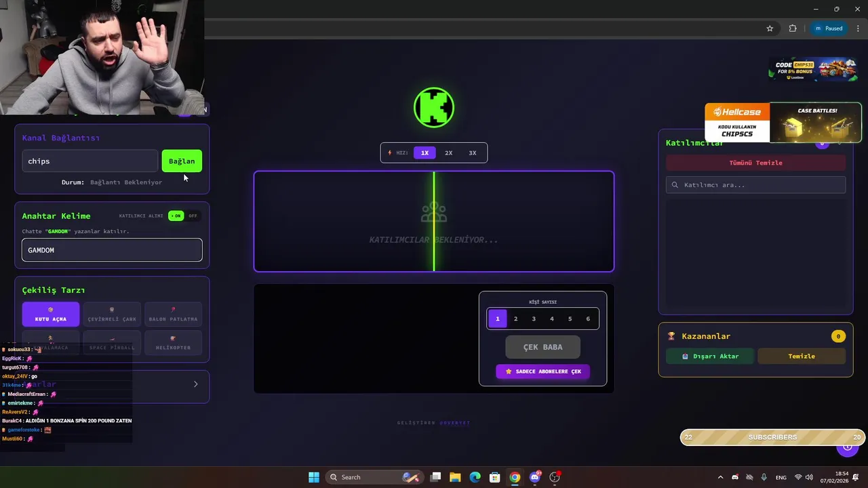Click the taskbar Search box
The height and width of the screenshot is (488, 868).
(x=374, y=477)
